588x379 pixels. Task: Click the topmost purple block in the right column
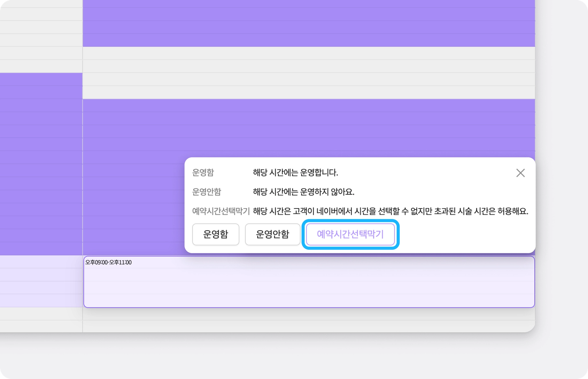[x=309, y=23]
